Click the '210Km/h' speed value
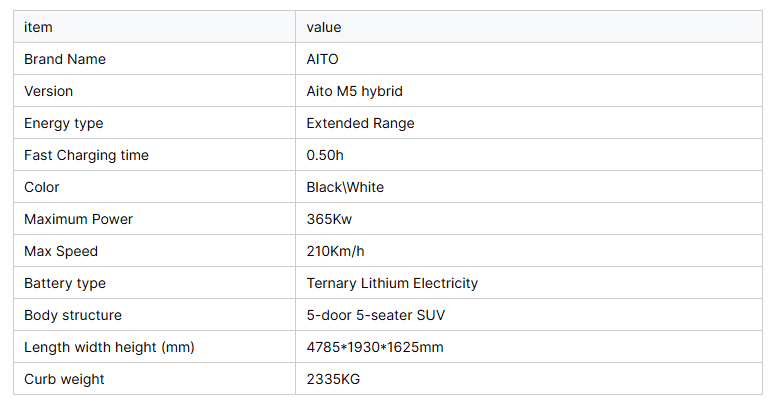775x406 pixels. click(x=335, y=251)
